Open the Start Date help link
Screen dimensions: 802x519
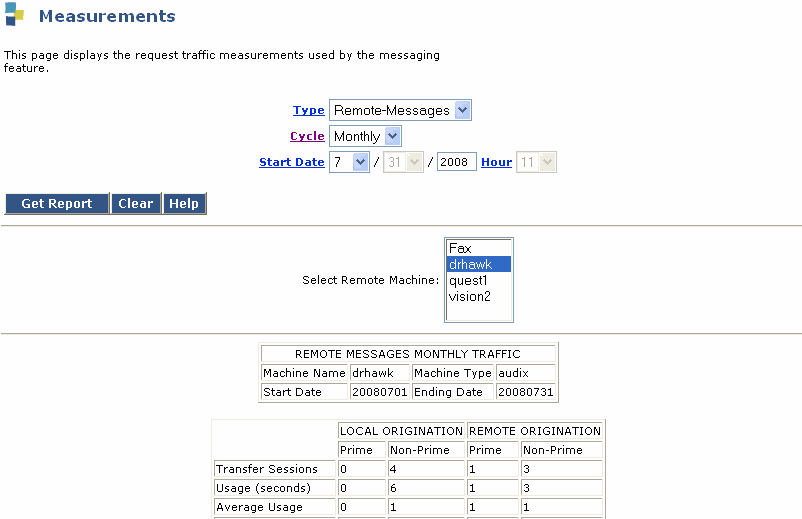292,162
